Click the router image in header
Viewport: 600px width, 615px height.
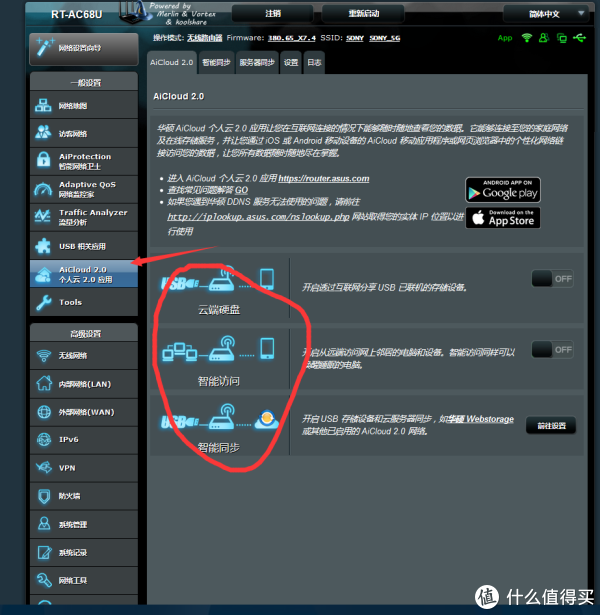pyautogui.click(x=135, y=13)
